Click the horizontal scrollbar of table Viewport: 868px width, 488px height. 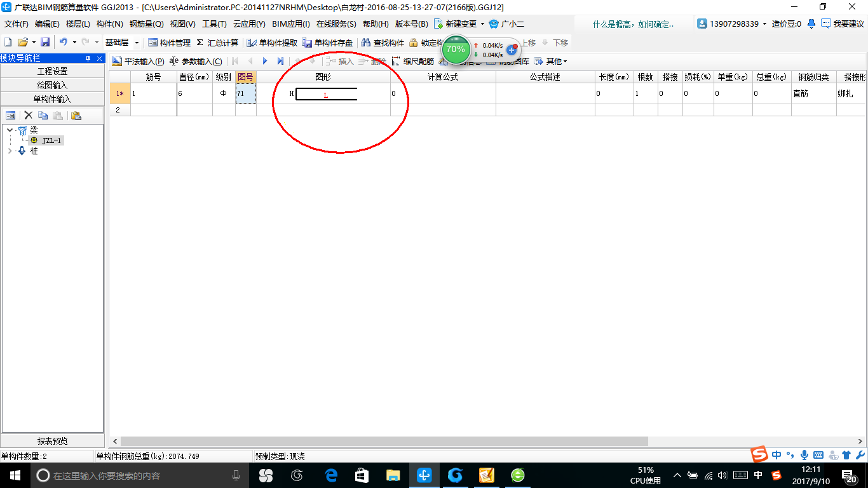pos(384,441)
